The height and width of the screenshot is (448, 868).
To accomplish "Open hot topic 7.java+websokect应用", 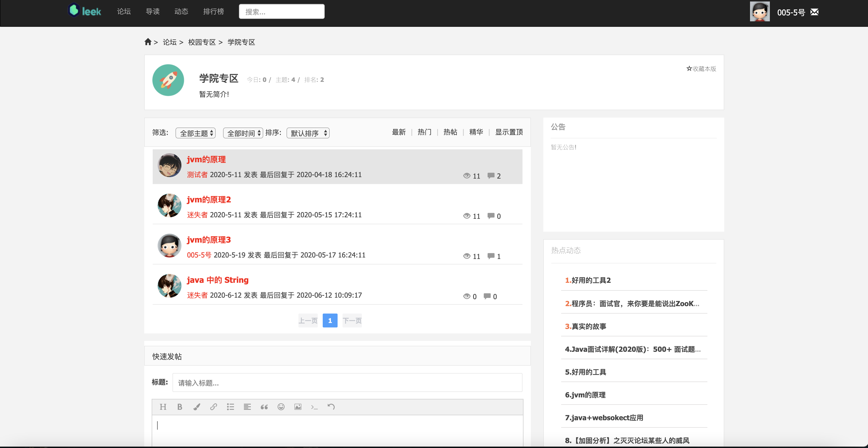I will [x=604, y=418].
